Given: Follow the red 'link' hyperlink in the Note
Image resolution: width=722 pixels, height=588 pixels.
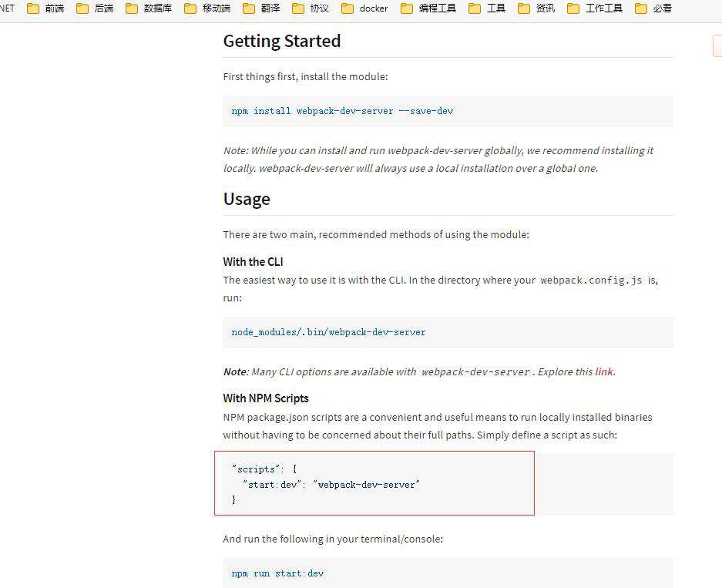Looking at the screenshot, I should (603, 371).
